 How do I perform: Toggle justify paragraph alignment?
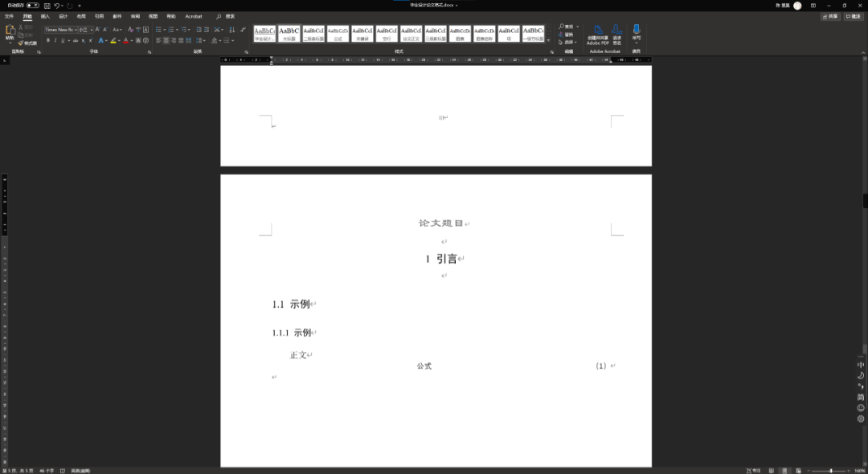pos(181,40)
